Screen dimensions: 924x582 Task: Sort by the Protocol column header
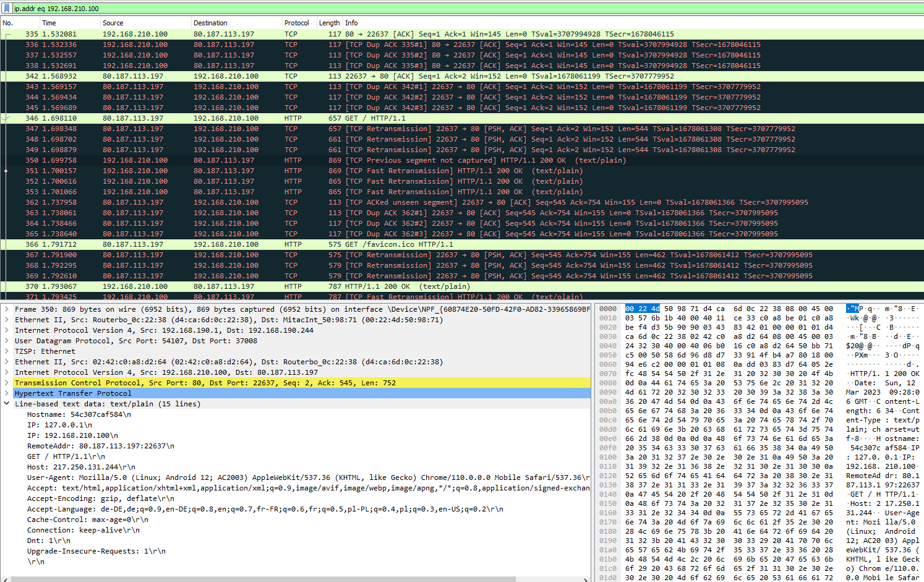297,23
